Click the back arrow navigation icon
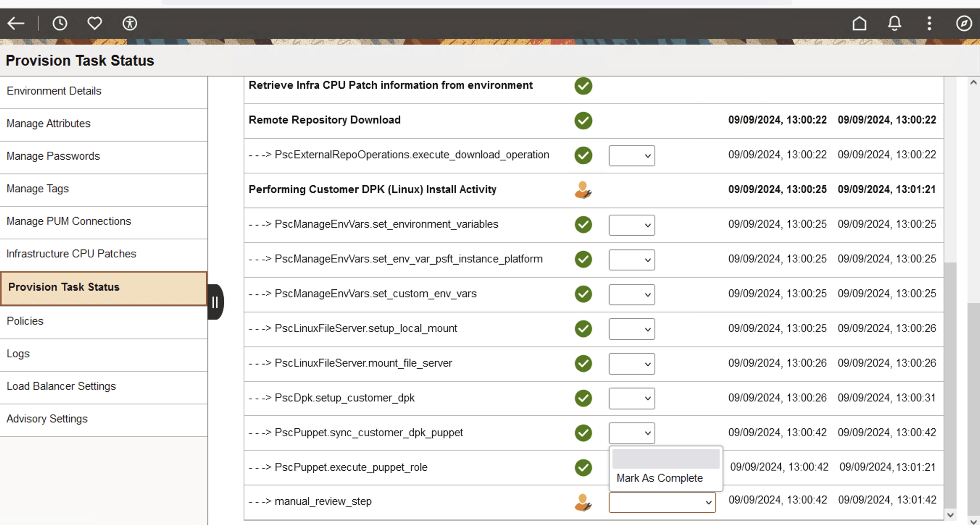 click(x=16, y=23)
